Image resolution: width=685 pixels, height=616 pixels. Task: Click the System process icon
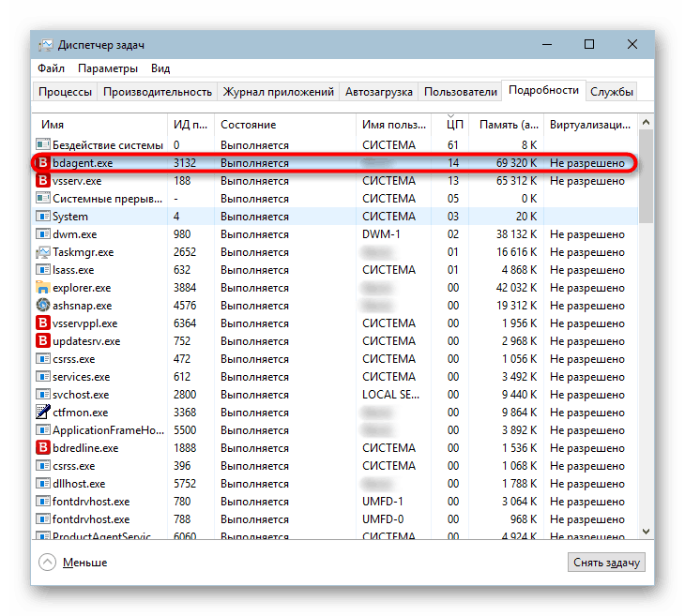click(x=43, y=217)
